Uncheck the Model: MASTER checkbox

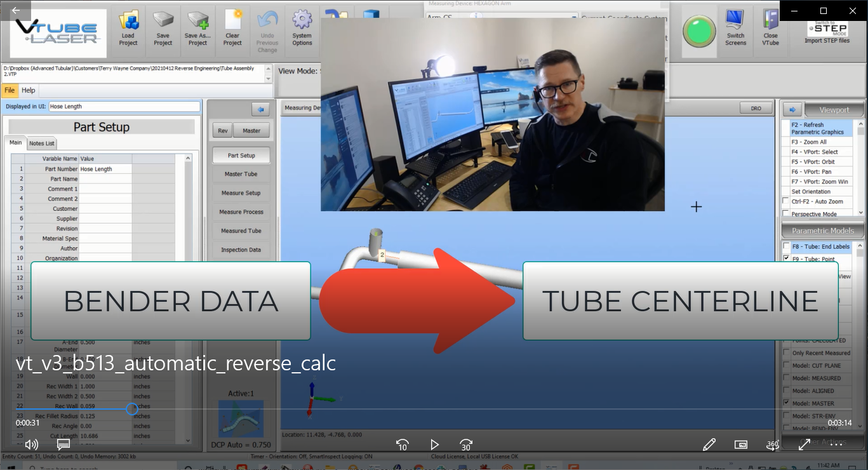coord(787,403)
